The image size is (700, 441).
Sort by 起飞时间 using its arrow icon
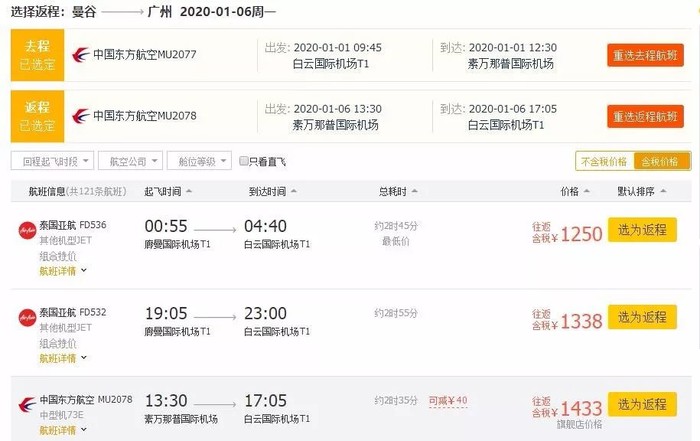(x=190, y=191)
